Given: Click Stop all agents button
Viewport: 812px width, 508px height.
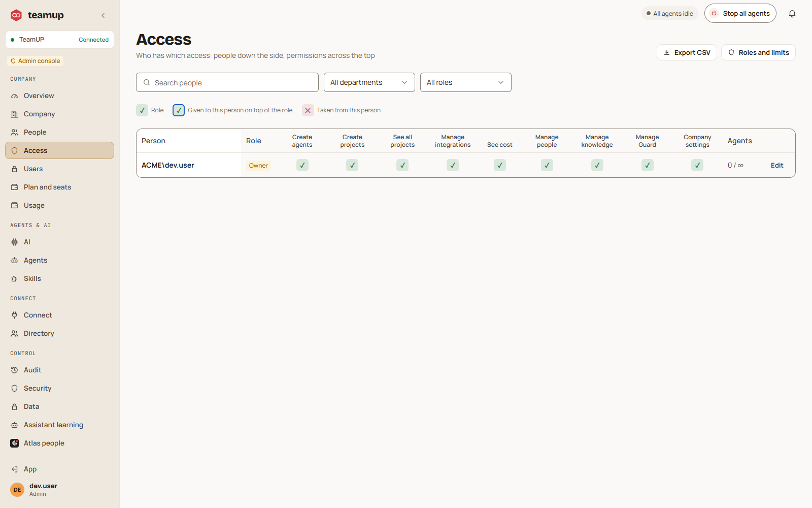Looking at the screenshot, I should pyautogui.click(x=740, y=13).
